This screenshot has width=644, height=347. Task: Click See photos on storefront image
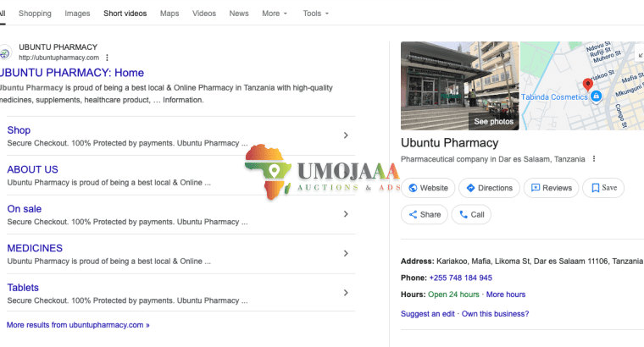click(494, 121)
